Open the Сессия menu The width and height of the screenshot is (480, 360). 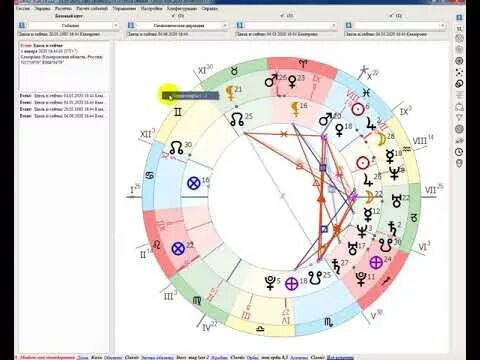click(x=22, y=9)
